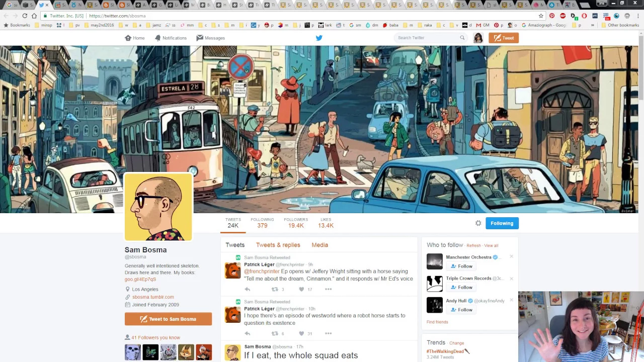Refresh Who to follow suggestions
The height and width of the screenshot is (362, 644).
(x=473, y=245)
